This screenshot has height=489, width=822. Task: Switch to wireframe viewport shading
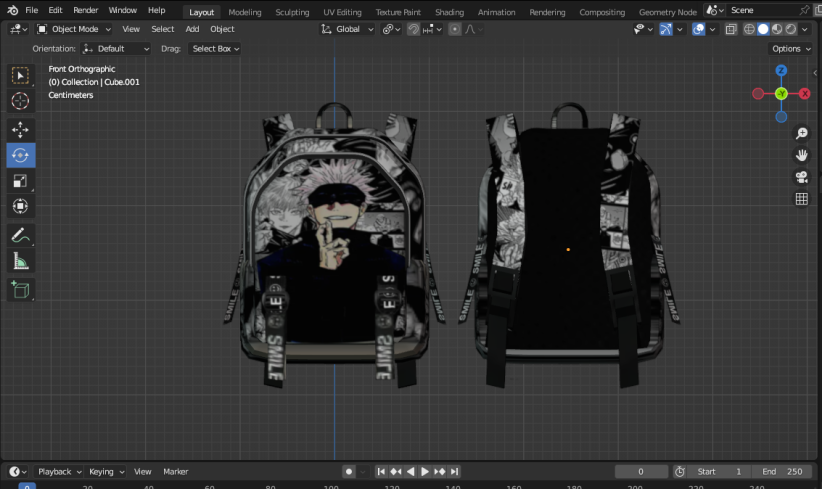pos(749,29)
